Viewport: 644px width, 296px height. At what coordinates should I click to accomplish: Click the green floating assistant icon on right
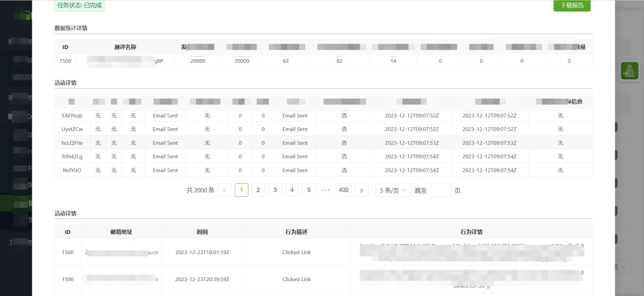[629, 70]
